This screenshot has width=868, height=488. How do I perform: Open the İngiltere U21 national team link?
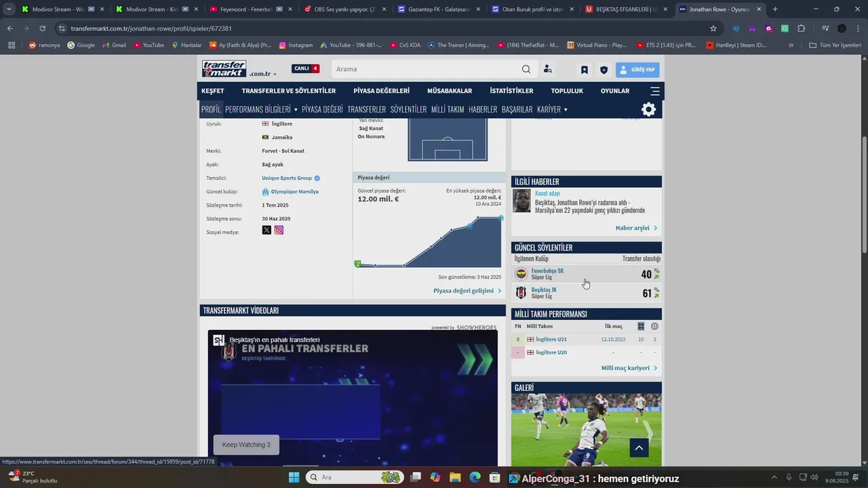551,340
